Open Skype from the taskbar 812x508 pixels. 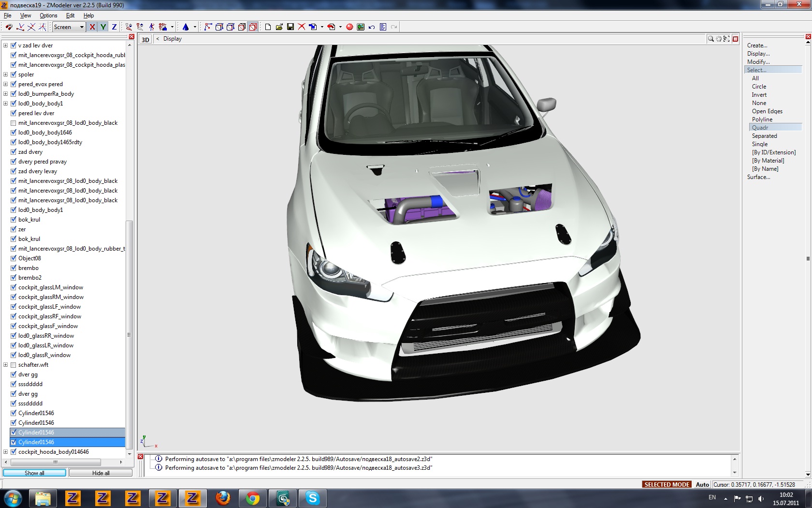coord(313,498)
